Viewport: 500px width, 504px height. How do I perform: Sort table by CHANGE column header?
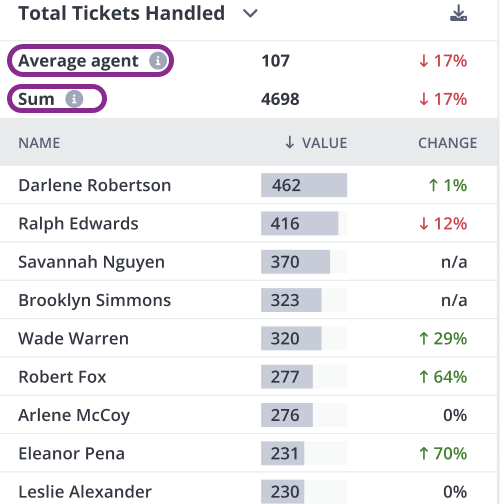click(448, 143)
